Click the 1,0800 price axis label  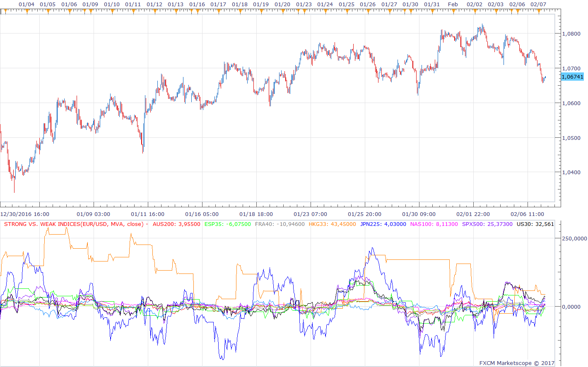[571, 34]
